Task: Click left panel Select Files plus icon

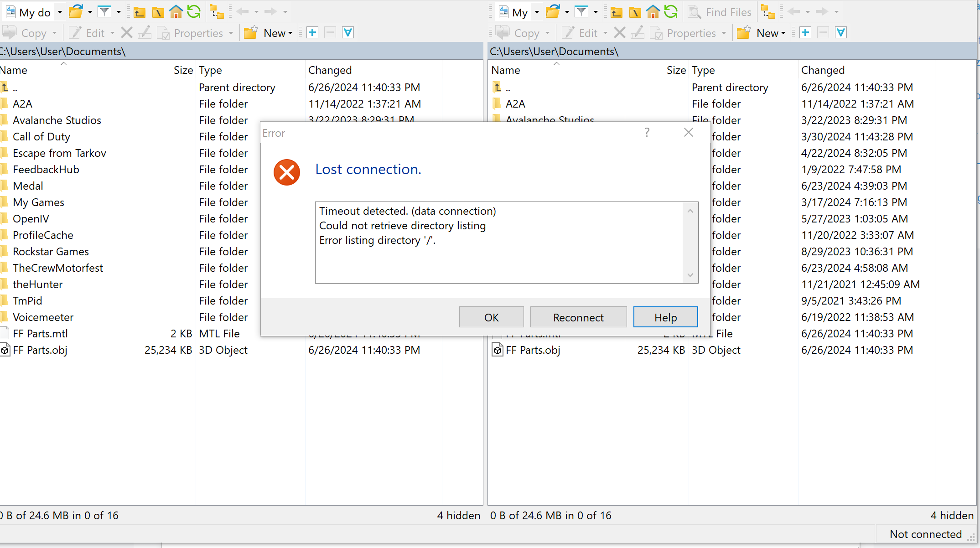Action: click(312, 33)
